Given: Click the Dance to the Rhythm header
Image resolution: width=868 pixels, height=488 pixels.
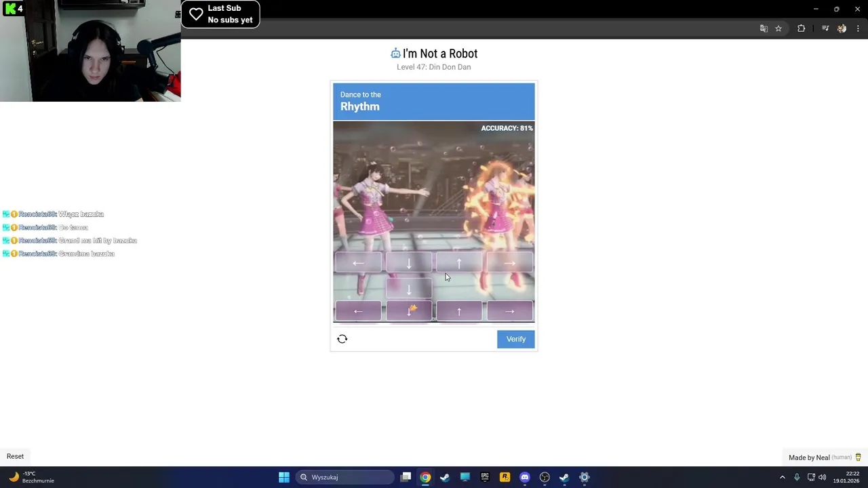Looking at the screenshot, I should click(x=433, y=101).
